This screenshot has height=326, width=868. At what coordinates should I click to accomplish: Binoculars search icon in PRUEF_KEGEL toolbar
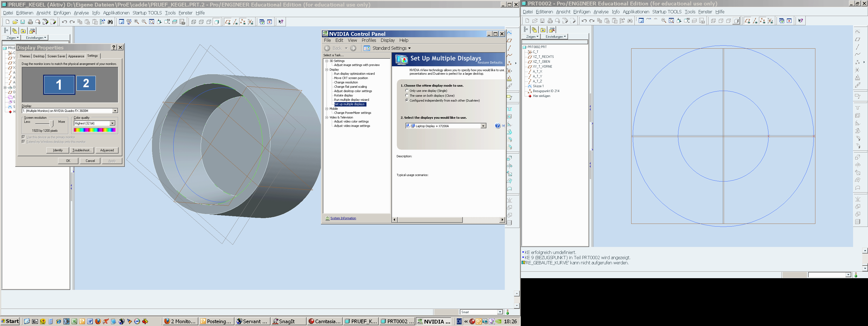coord(110,22)
